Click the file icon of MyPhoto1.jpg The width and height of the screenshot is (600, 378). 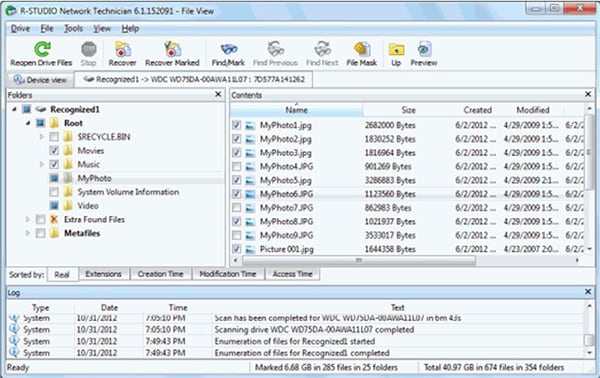pos(250,125)
